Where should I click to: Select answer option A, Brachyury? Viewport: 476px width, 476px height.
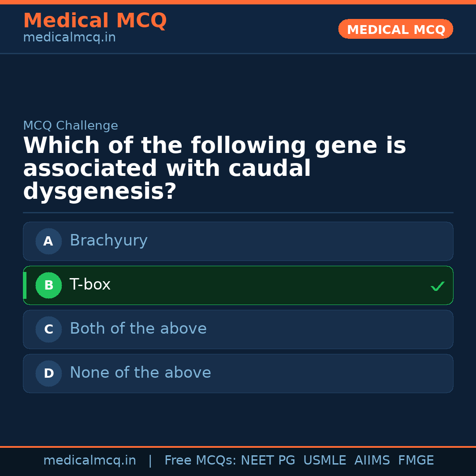(238, 241)
